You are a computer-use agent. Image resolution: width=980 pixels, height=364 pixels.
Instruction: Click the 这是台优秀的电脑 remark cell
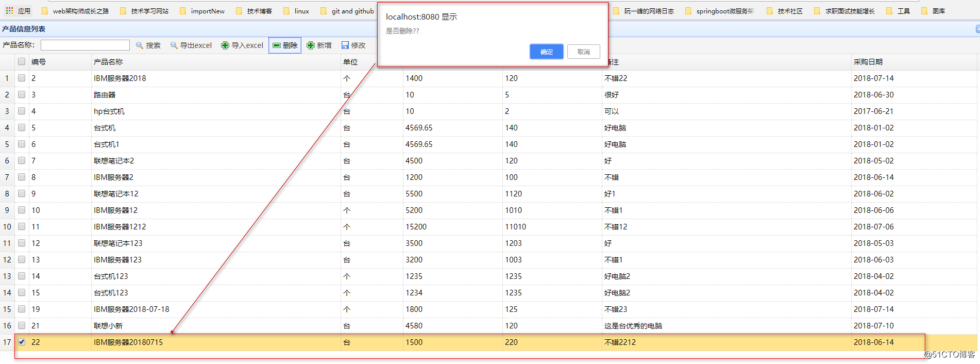coord(726,326)
